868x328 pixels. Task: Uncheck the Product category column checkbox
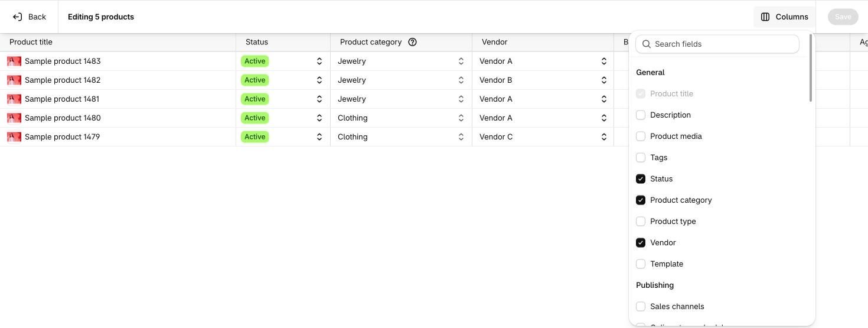click(641, 200)
